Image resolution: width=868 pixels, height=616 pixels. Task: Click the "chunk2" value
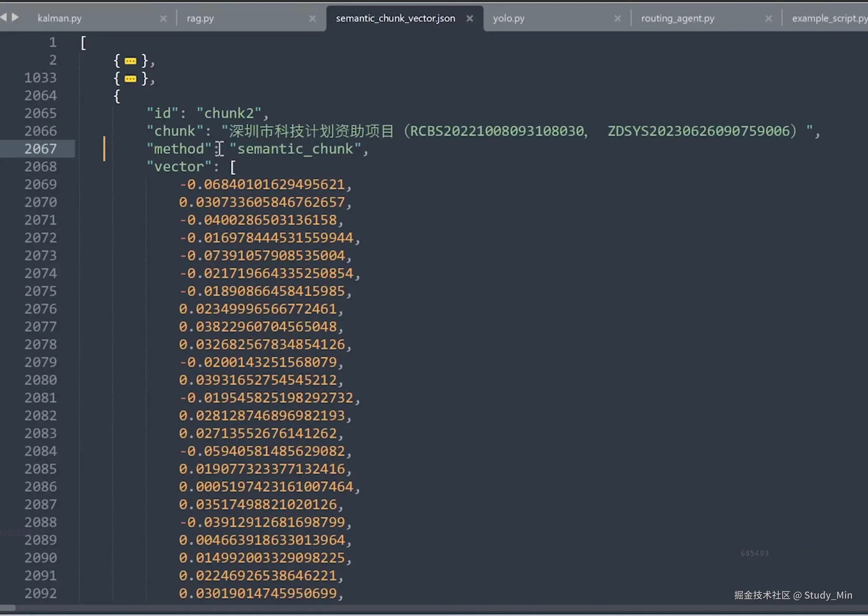[229, 113]
